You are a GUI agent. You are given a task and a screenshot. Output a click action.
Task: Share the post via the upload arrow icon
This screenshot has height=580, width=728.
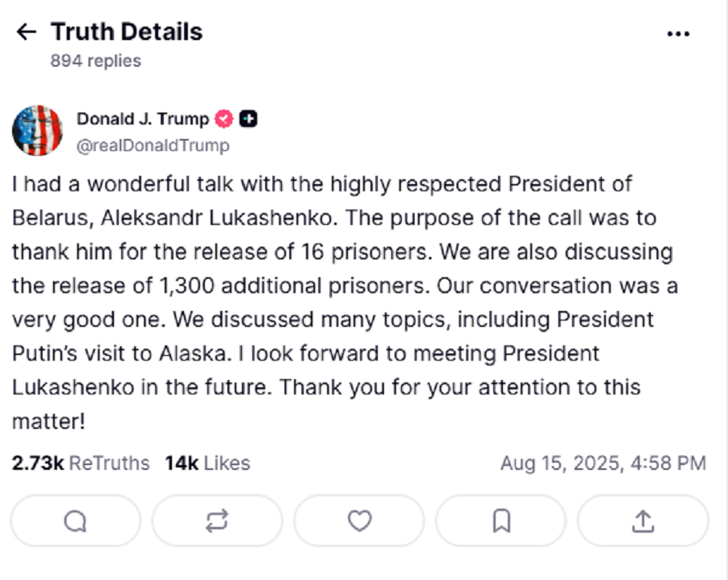point(643,521)
